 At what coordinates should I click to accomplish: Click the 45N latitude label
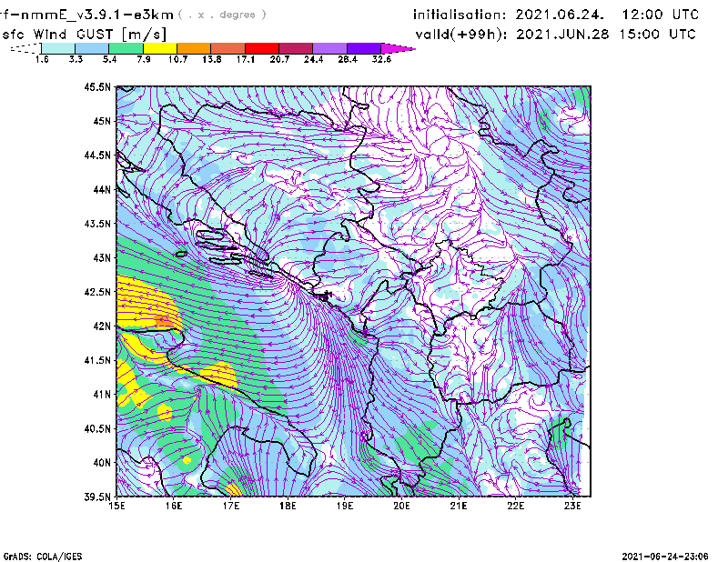[102, 121]
